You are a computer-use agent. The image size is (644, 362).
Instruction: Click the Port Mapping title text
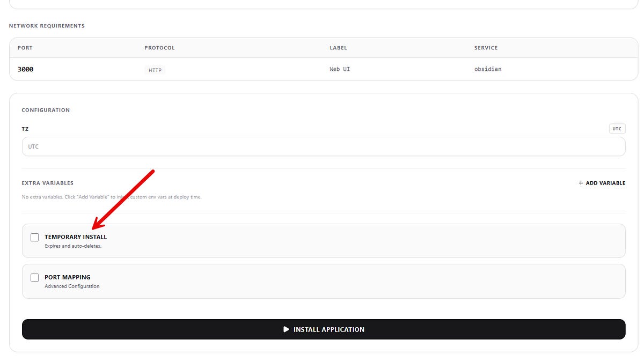[x=68, y=277]
